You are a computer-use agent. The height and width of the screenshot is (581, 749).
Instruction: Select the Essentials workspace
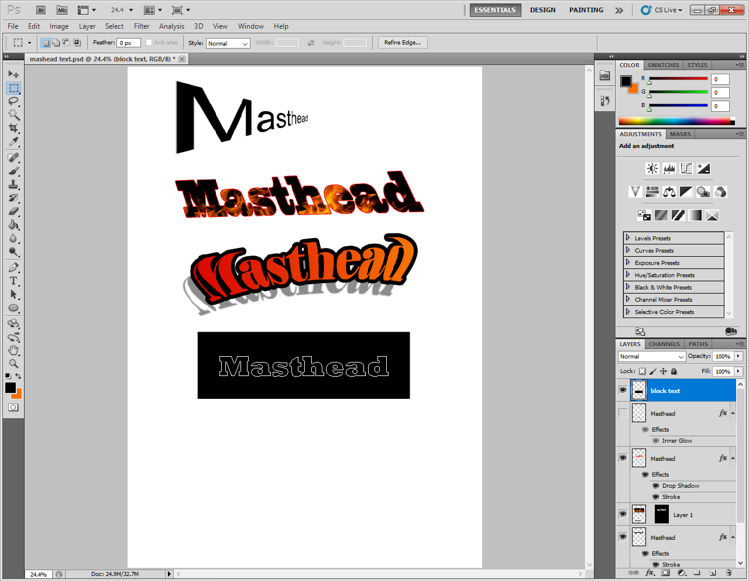(x=495, y=10)
